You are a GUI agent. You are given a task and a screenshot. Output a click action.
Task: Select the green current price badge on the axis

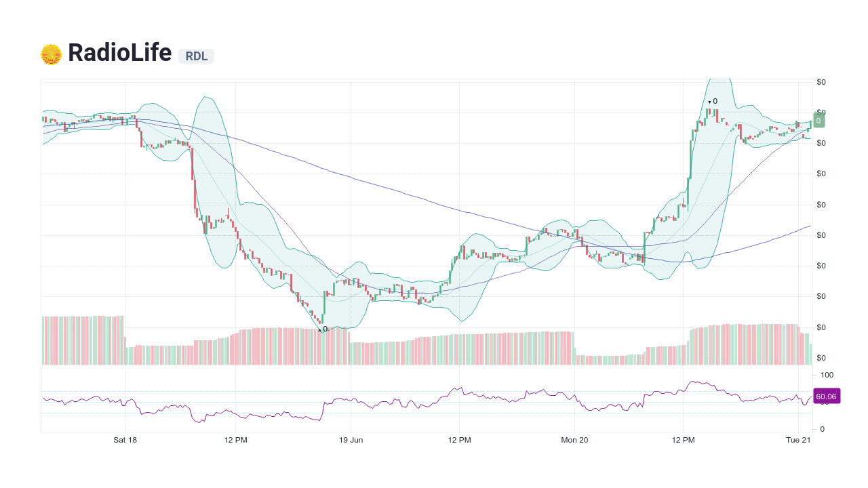point(818,120)
